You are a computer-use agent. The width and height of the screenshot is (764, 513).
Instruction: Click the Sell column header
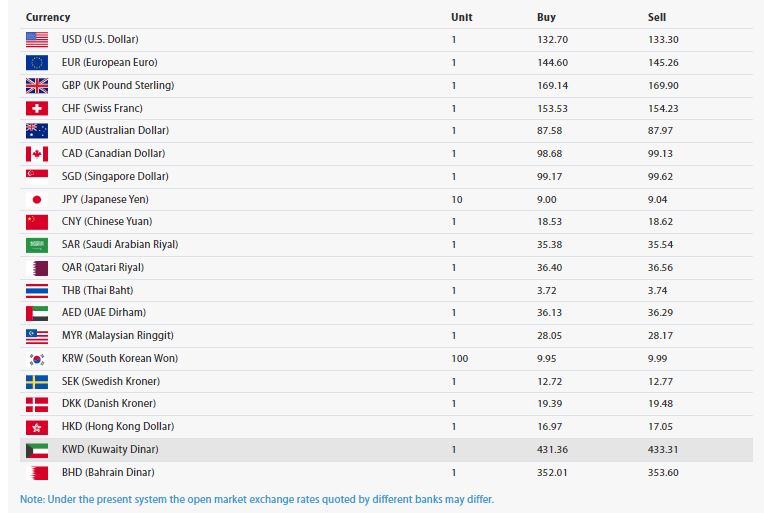click(x=657, y=17)
